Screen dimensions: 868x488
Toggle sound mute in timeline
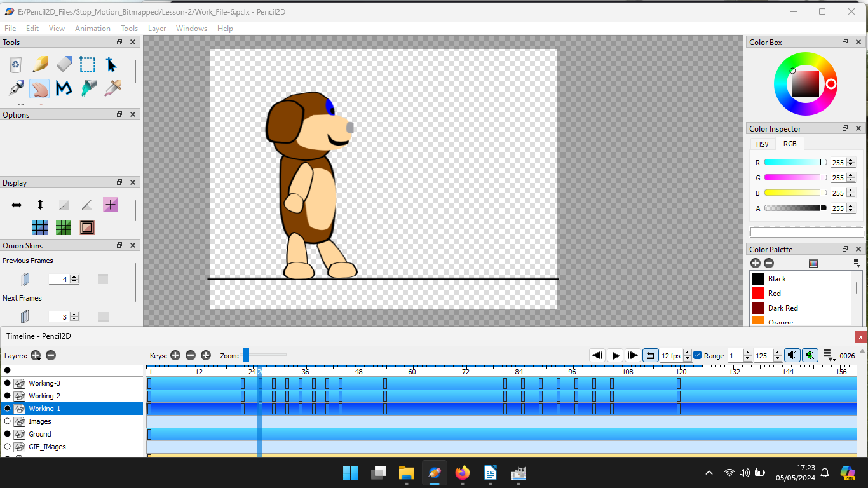tap(792, 355)
